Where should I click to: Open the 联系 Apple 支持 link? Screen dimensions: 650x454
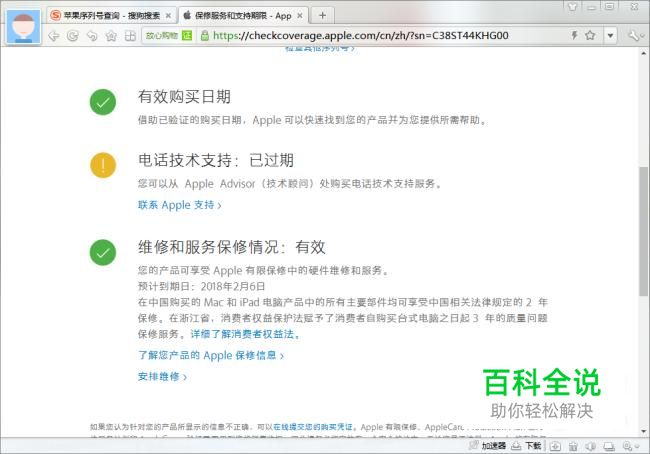(179, 205)
